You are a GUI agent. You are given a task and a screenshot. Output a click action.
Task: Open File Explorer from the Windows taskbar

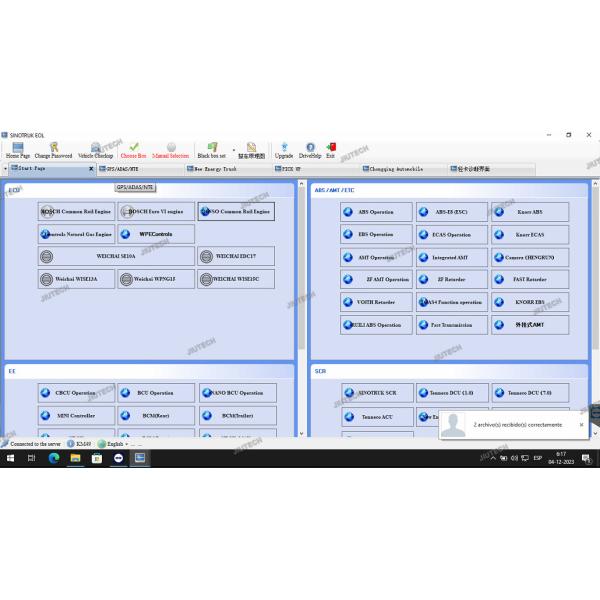75,457
